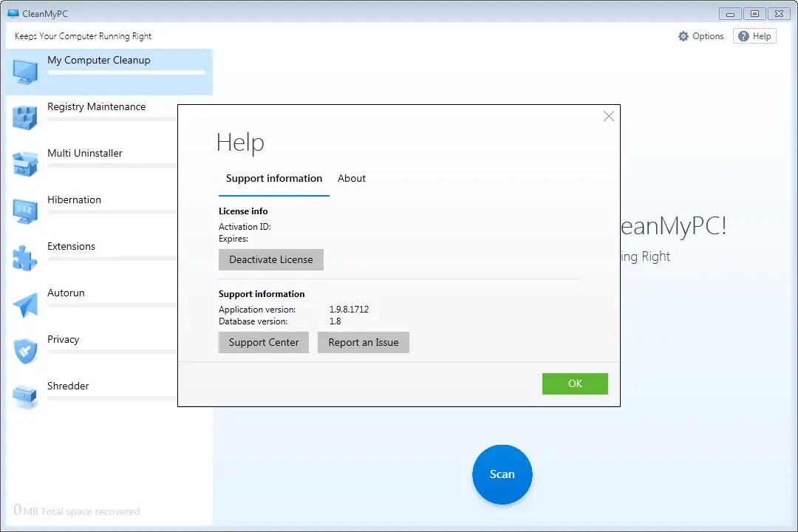
Task: Click the Privacy shield icon
Action: pos(25,351)
